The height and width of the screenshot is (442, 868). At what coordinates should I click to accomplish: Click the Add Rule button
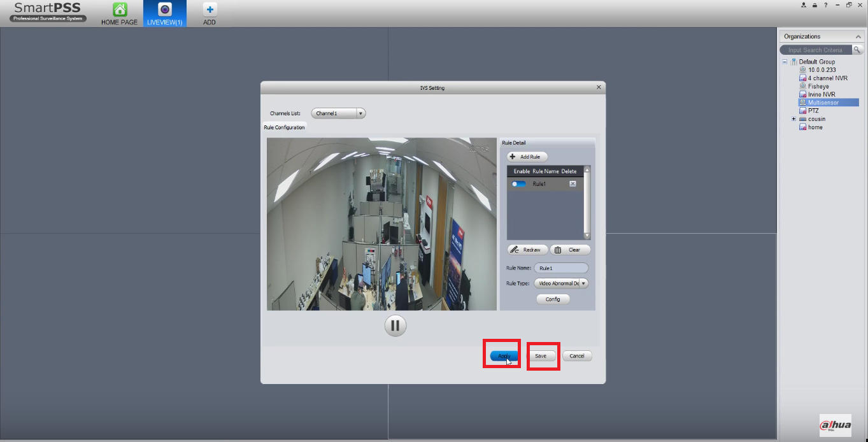tap(527, 157)
